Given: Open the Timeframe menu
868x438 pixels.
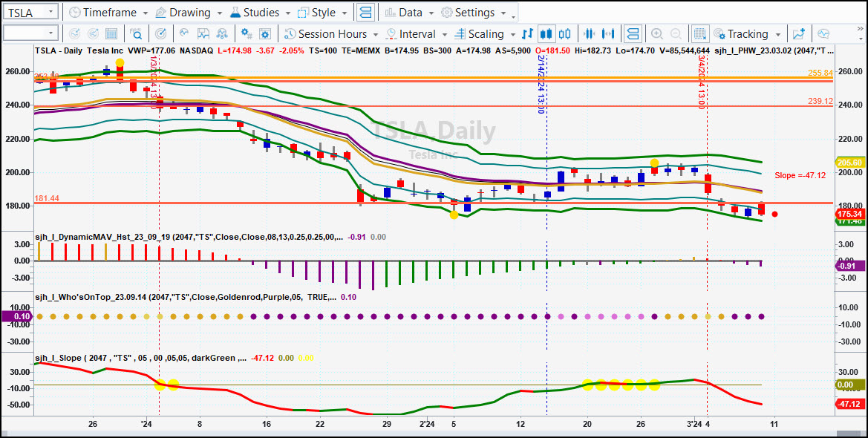Looking at the screenshot, I should tap(108, 12).
